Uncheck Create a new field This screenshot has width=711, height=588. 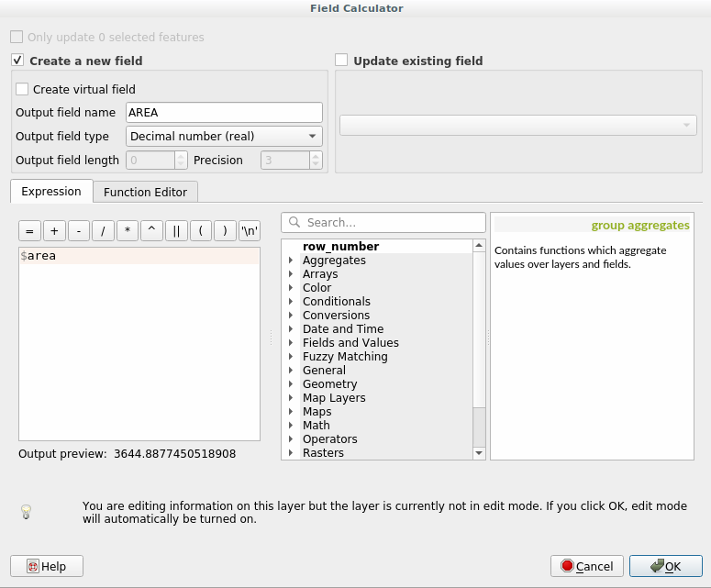tap(17, 61)
